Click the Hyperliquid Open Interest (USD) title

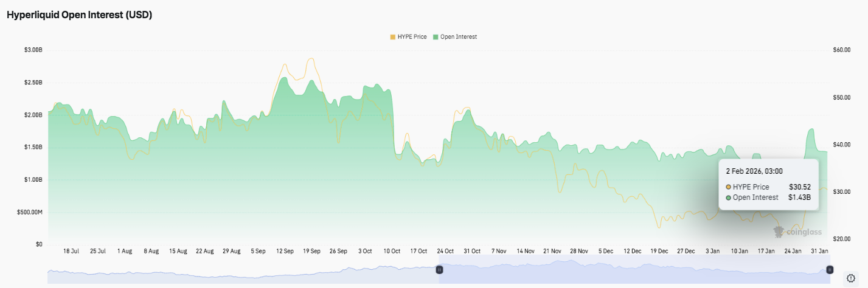pos(79,15)
